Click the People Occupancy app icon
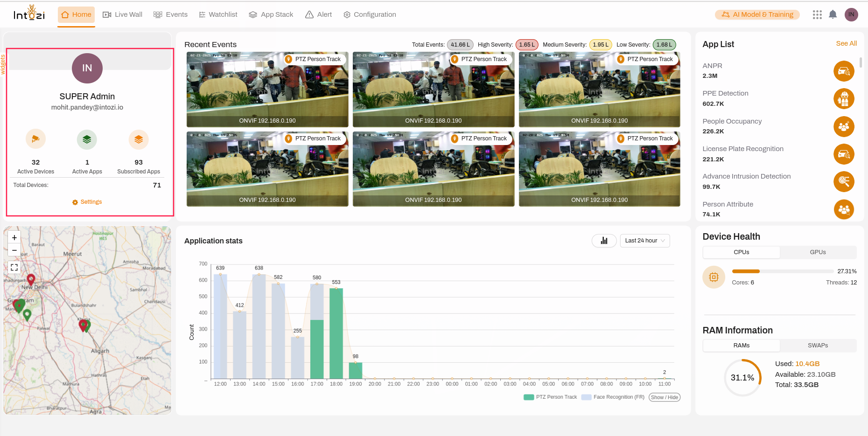The width and height of the screenshot is (868, 436). point(844,126)
